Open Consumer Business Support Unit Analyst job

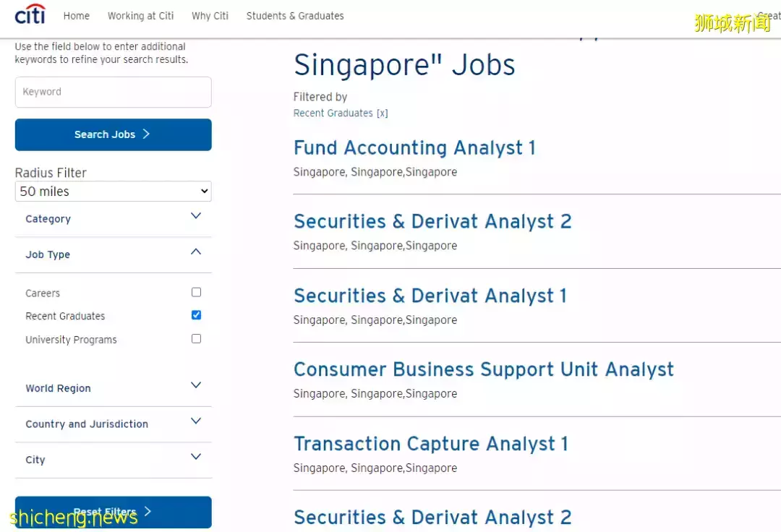(483, 369)
